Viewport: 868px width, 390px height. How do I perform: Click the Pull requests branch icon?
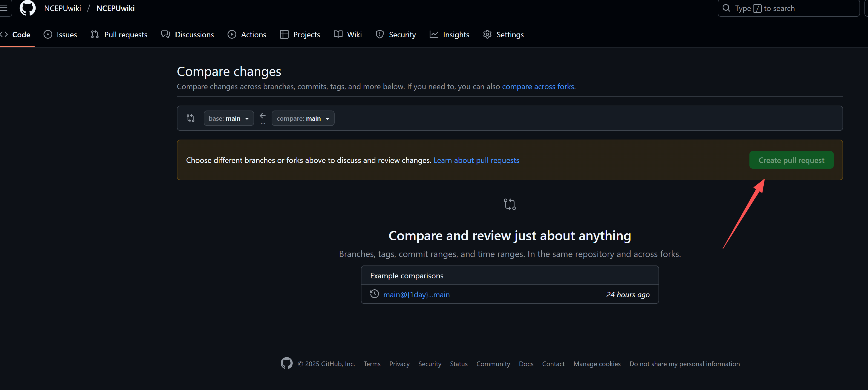(94, 34)
